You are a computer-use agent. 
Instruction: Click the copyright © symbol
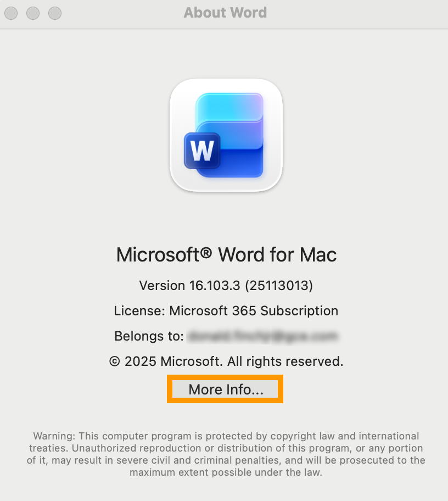[x=115, y=361]
